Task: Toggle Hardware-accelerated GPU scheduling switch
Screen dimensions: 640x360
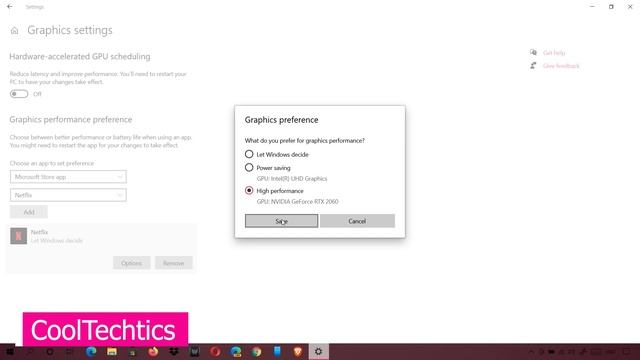Action: (19, 94)
